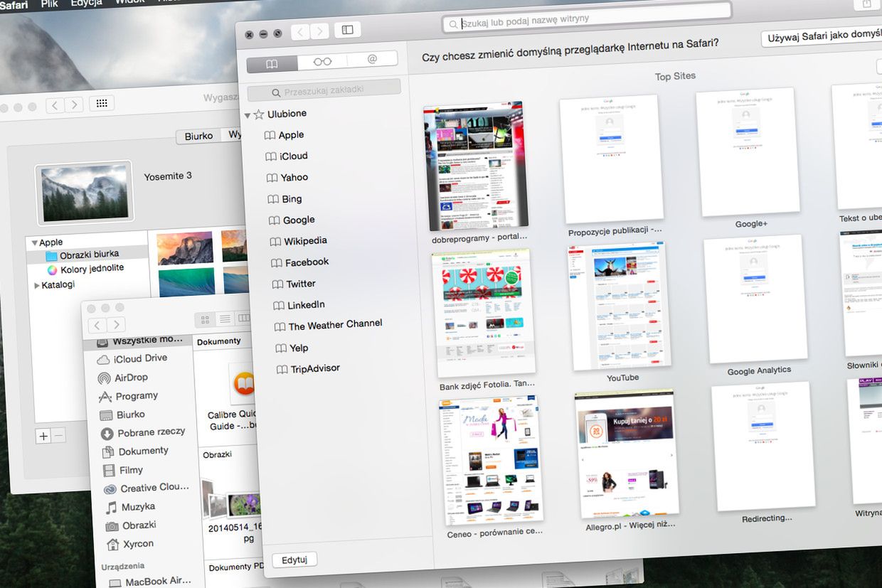This screenshot has height=588, width=882.
Task: Open the Facebook bookmark
Action: click(x=299, y=262)
